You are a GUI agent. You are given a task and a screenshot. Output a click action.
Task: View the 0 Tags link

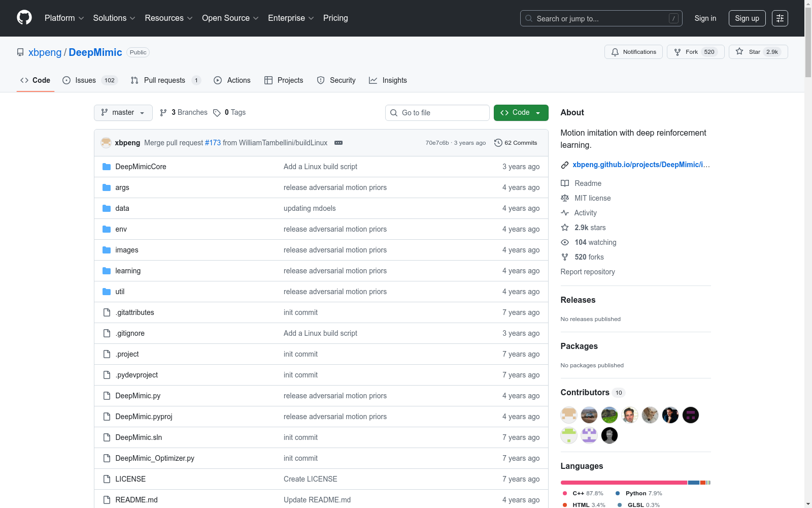[229, 113]
